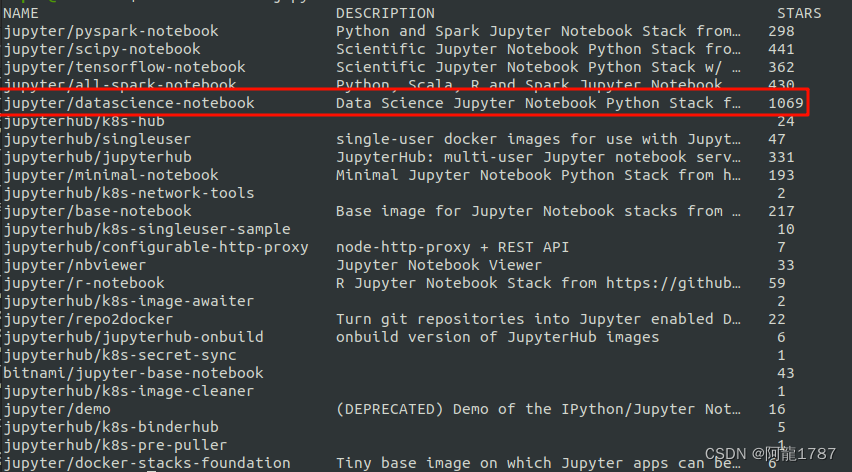Click jupyter/demo image name

57,409
